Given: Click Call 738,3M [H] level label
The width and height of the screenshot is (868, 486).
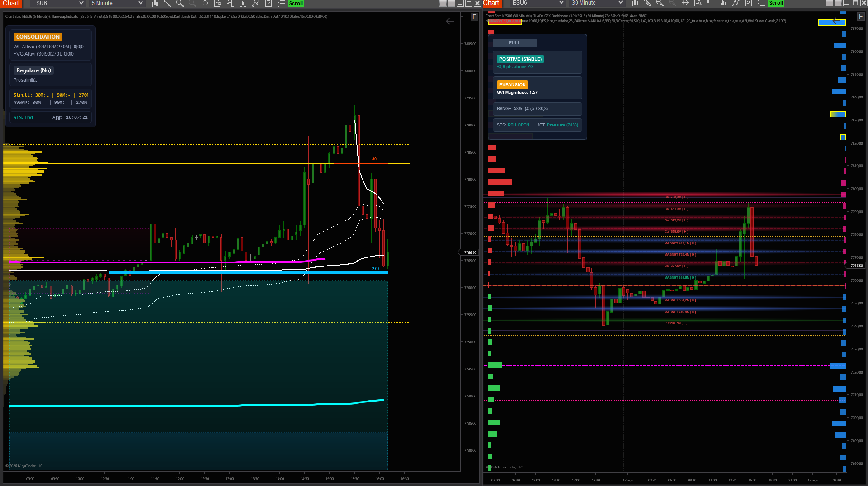Looking at the screenshot, I should tap(676, 197).
